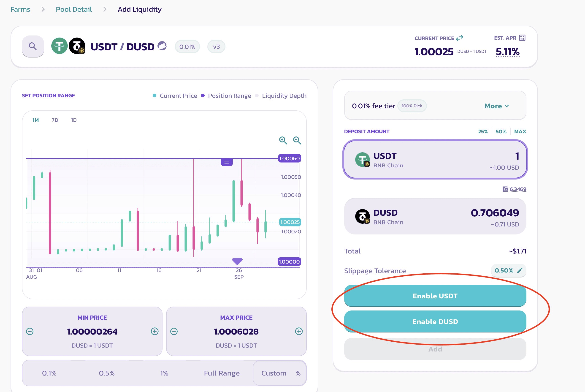Open the APR calculator icon

click(x=522, y=38)
